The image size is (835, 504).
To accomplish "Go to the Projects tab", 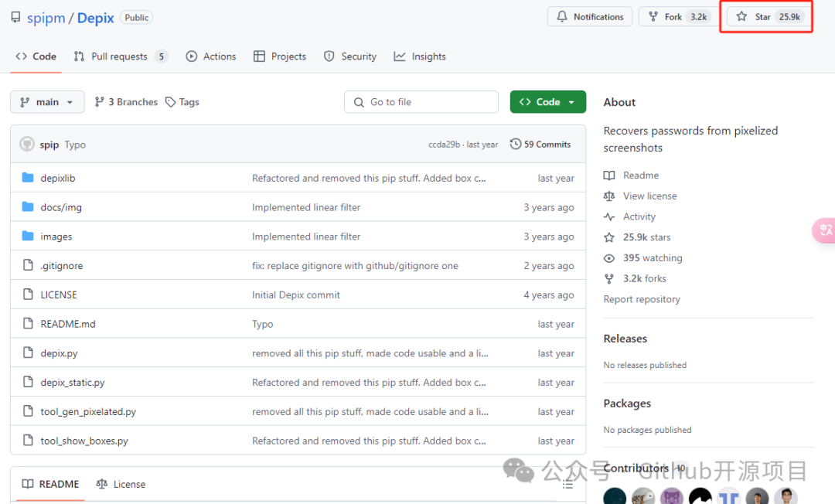I will (280, 56).
